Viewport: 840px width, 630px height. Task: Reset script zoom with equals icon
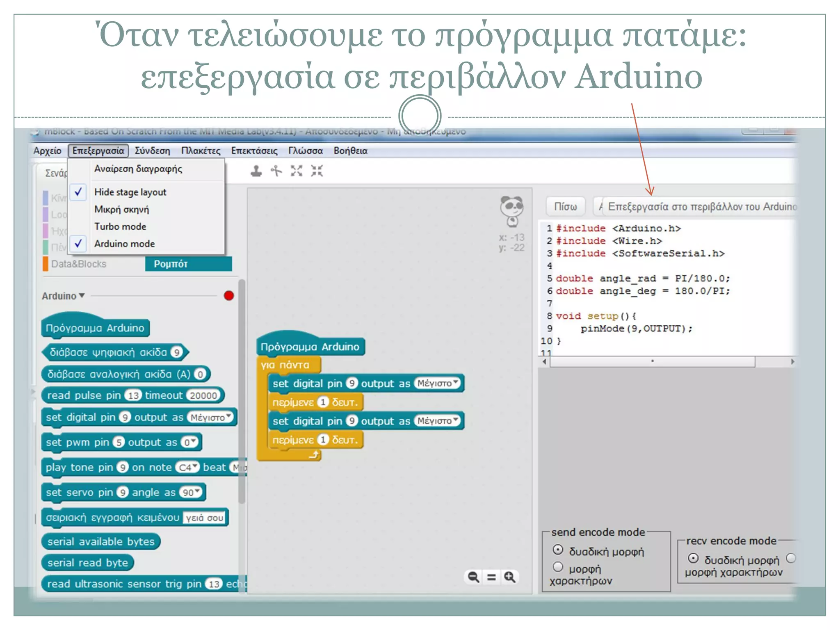491,577
